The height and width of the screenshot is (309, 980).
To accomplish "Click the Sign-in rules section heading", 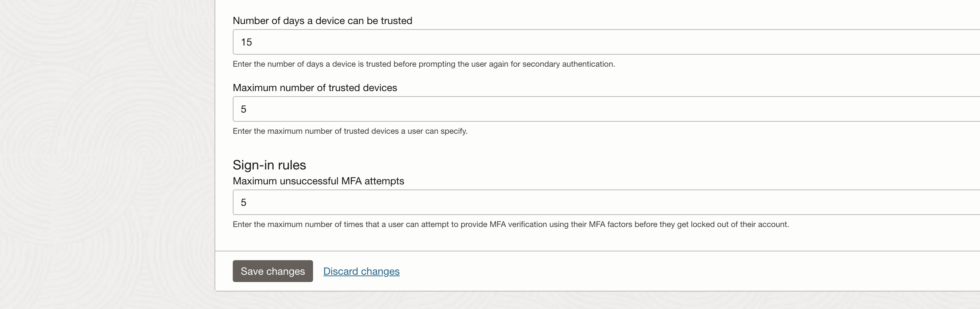I will [269, 165].
